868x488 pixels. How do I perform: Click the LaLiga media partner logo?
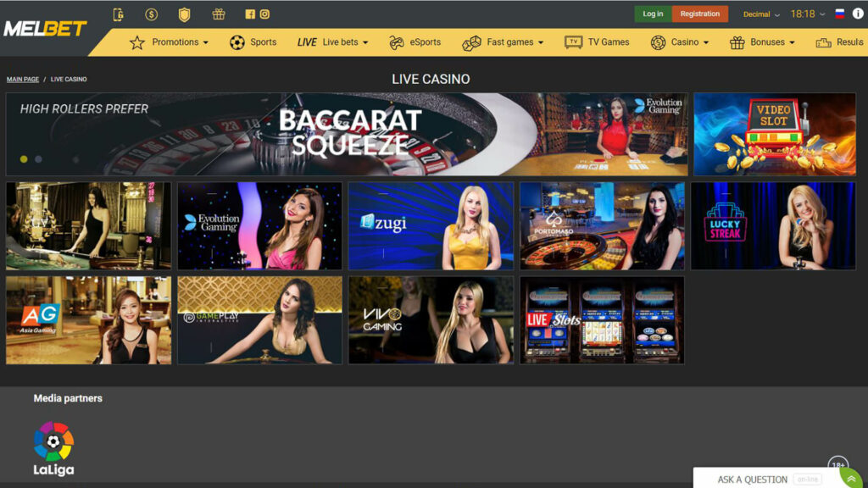[x=53, y=449]
